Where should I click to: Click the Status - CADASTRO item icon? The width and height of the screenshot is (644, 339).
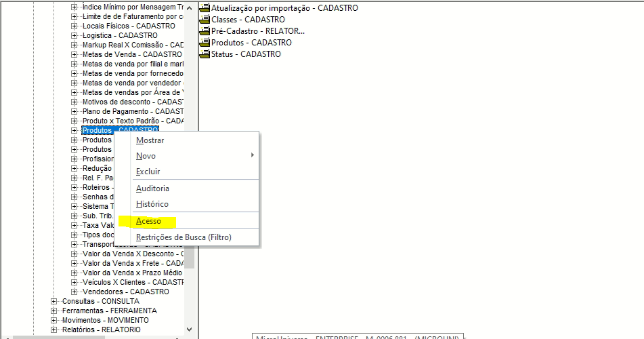(x=205, y=54)
